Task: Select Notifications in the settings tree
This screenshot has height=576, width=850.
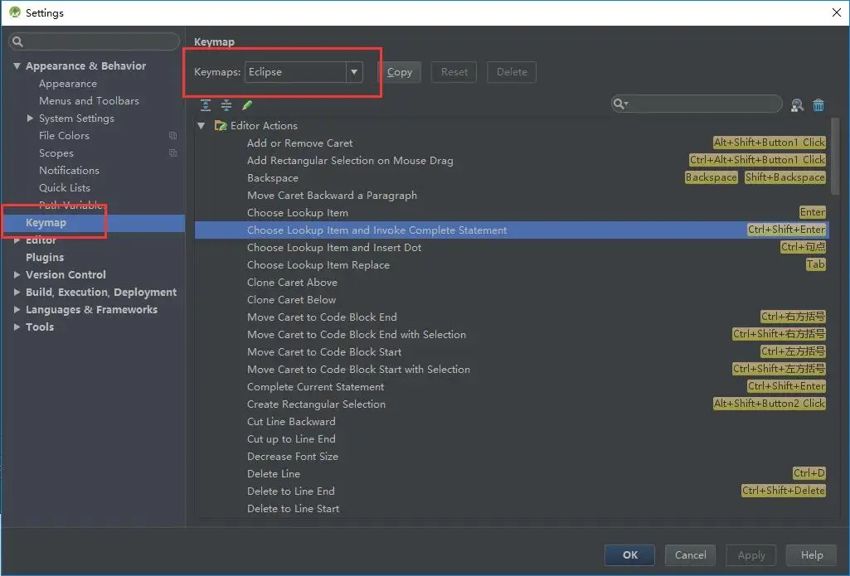Action: pyautogui.click(x=69, y=170)
